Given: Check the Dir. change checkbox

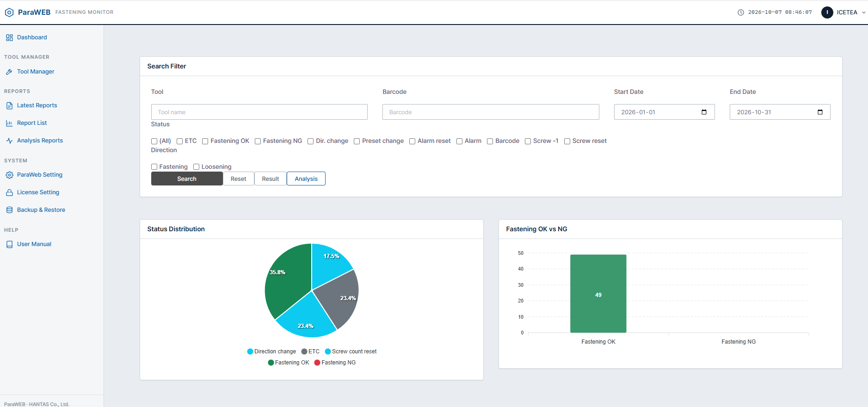Looking at the screenshot, I should 311,141.
